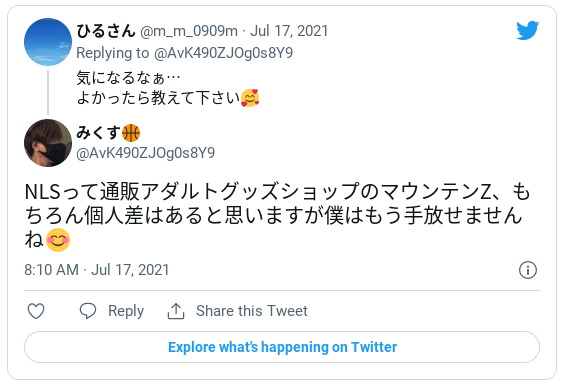Open the @m_m_0909m handle

click(189, 31)
